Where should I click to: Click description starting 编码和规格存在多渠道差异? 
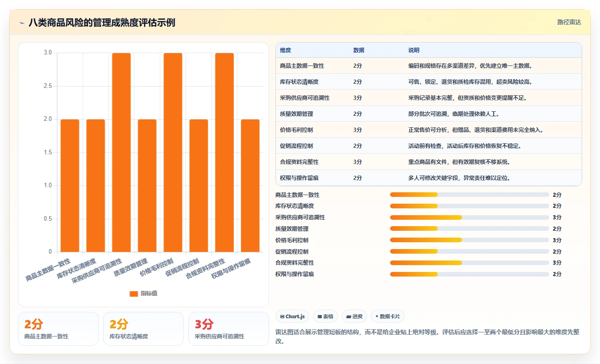coord(470,66)
